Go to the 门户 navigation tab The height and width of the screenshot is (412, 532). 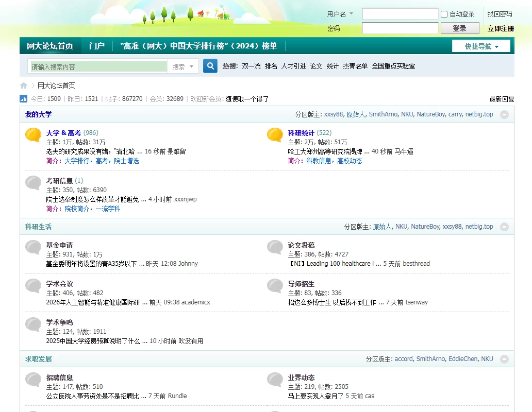point(96,46)
